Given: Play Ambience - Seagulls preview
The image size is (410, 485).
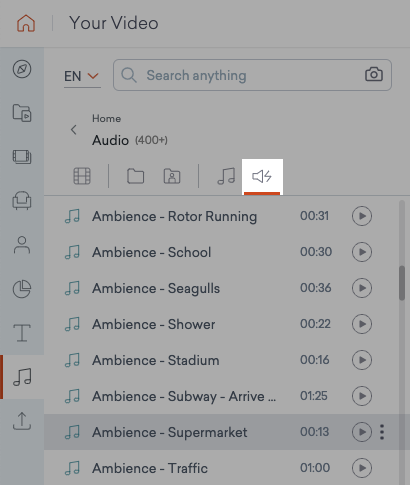Looking at the screenshot, I should [362, 288].
